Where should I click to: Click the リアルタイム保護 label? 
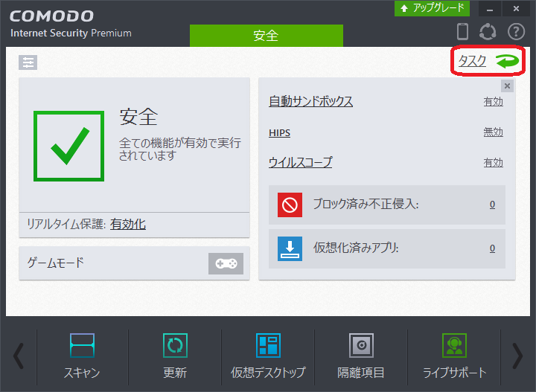point(66,225)
